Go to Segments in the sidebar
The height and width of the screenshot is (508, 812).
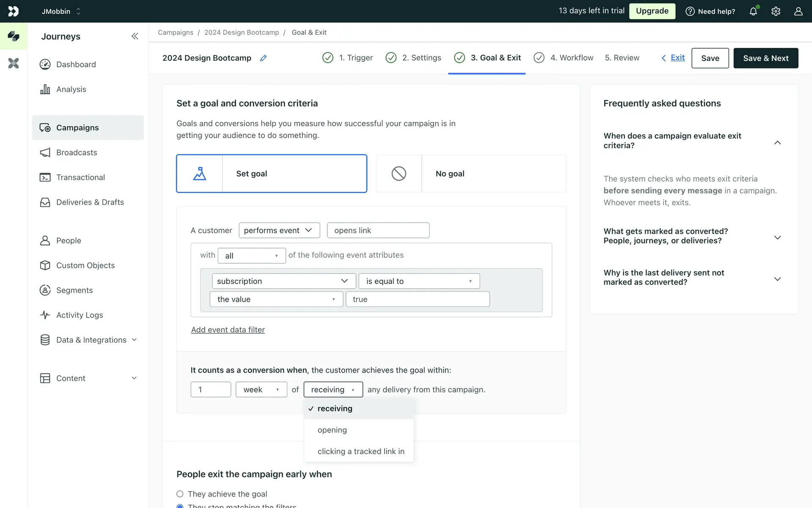pos(74,290)
